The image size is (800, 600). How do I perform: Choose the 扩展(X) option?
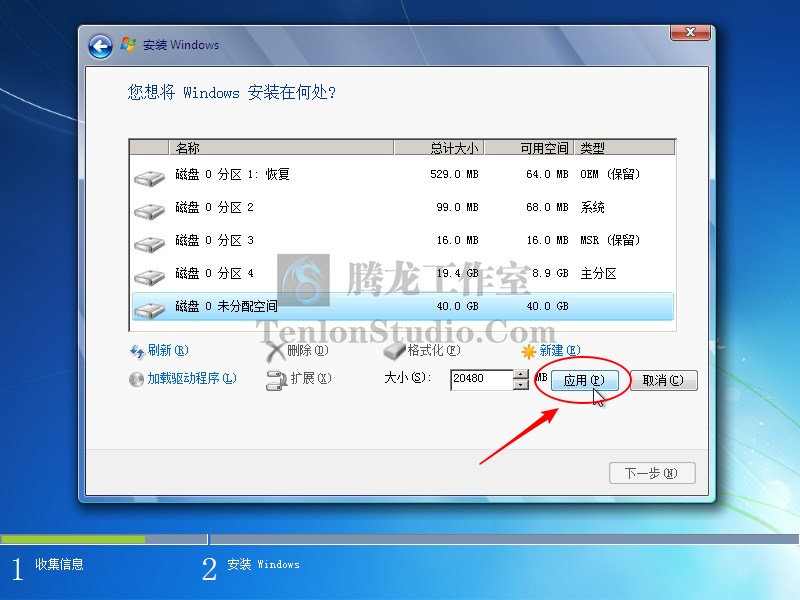311,378
